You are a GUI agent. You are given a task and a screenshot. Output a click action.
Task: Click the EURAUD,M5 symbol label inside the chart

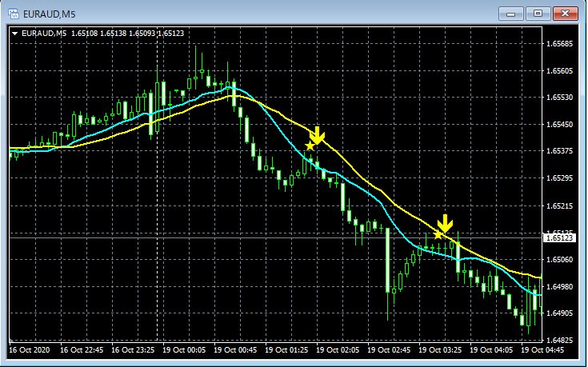pyautogui.click(x=44, y=34)
